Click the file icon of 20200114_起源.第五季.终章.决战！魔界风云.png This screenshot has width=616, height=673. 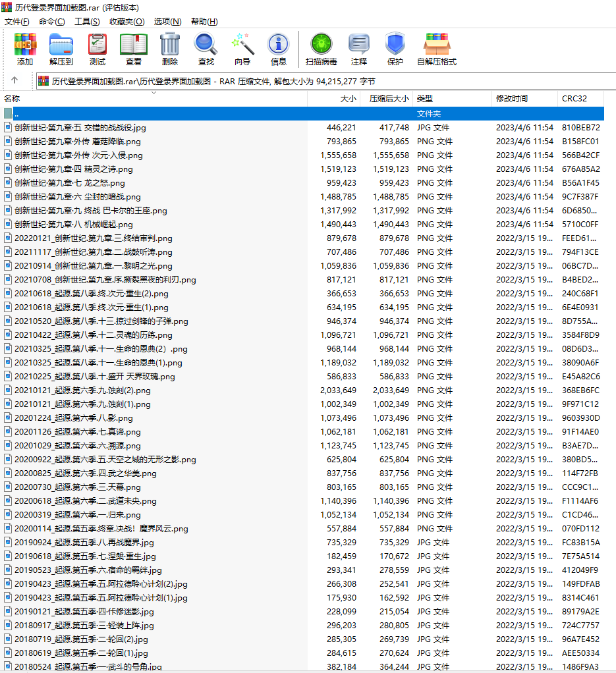pyautogui.click(x=8, y=528)
